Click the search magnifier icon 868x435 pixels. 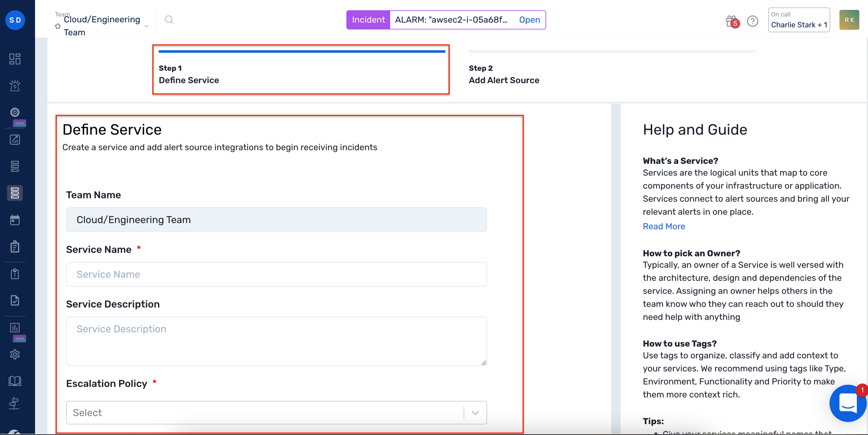(169, 20)
